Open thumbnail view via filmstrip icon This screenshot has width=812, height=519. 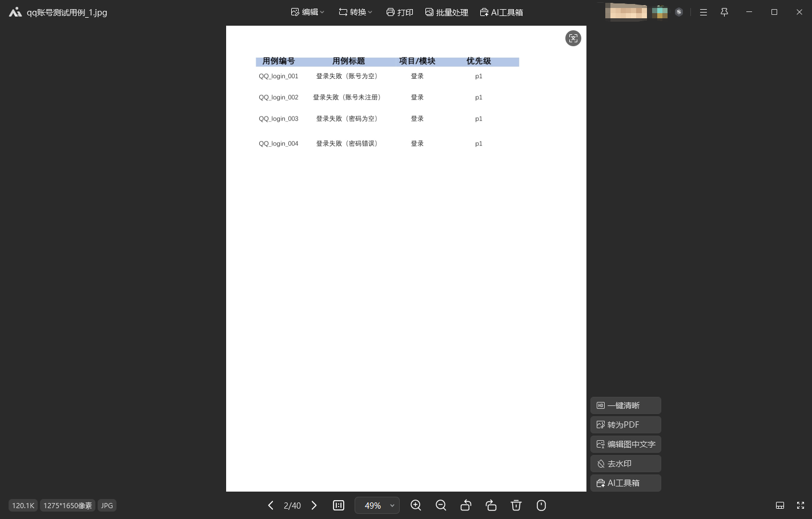point(339,505)
